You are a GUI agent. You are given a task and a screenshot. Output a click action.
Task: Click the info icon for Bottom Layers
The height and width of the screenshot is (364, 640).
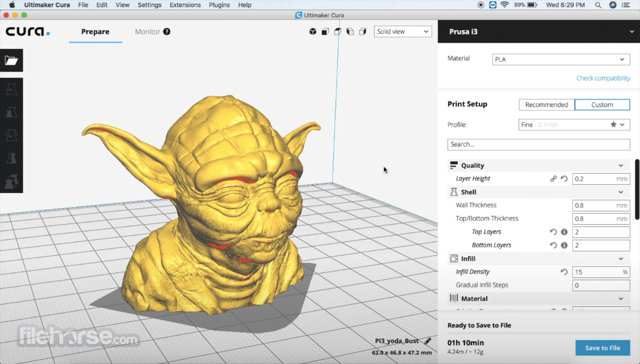(564, 245)
